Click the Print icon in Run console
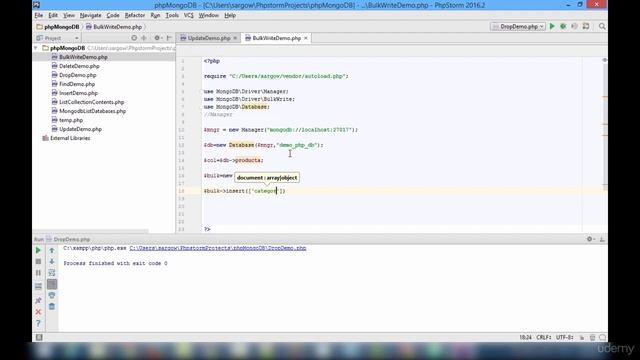640x360 pixels. pos(52,295)
